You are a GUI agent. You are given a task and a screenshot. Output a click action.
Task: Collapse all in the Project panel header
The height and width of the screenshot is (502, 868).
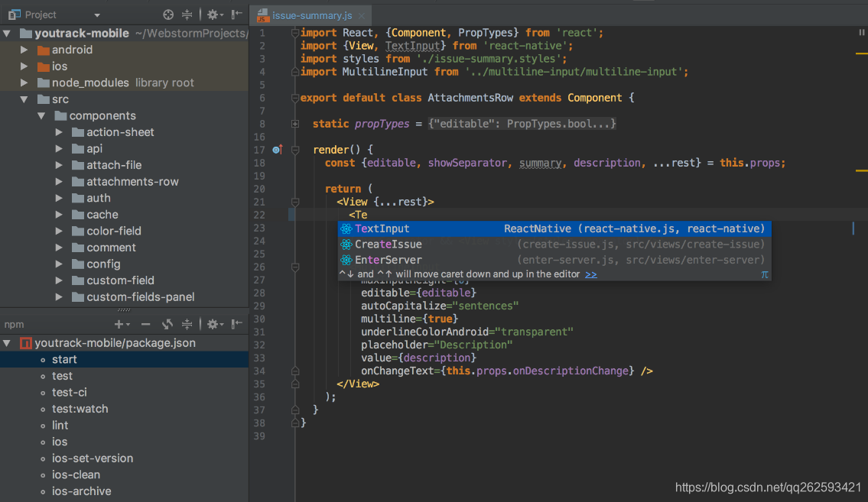pyautogui.click(x=187, y=15)
